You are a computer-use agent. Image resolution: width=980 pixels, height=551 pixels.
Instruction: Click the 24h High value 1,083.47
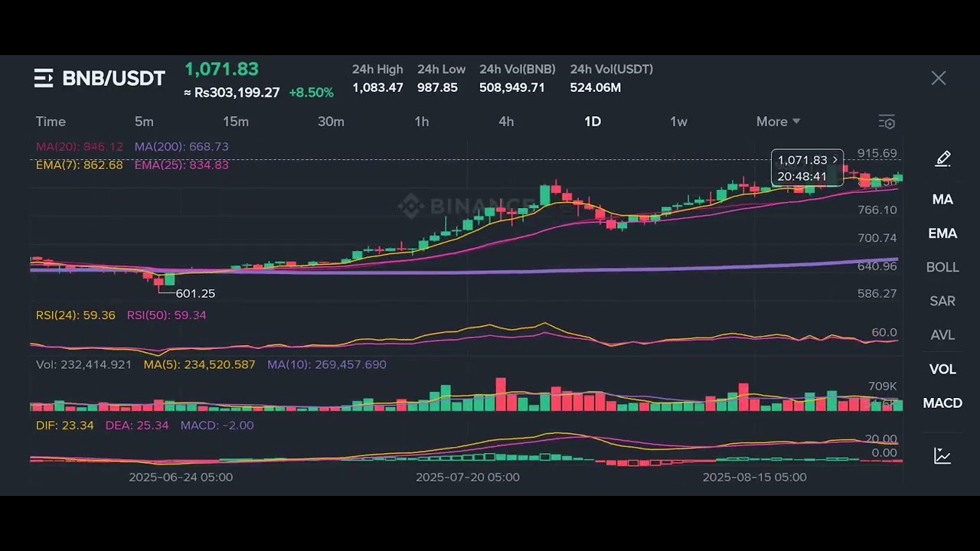(377, 87)
